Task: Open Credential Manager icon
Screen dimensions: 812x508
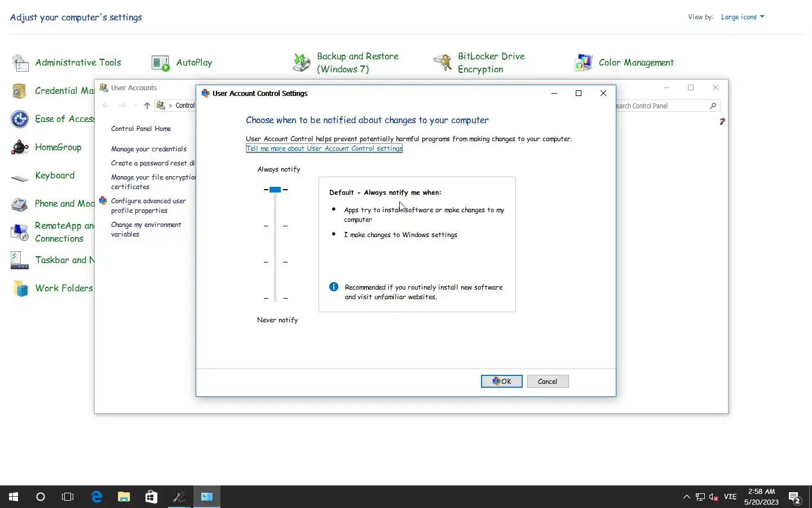Action: (x=20, y=91)
